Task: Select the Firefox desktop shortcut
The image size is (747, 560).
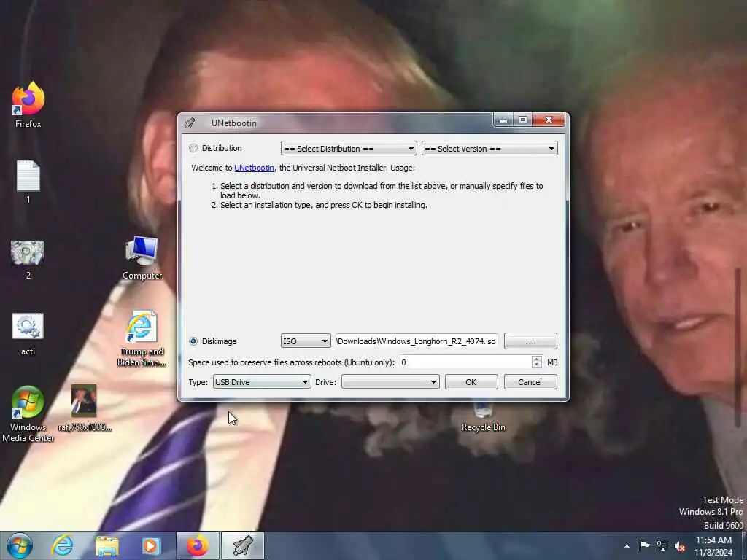Action: (x=28, y=105)
